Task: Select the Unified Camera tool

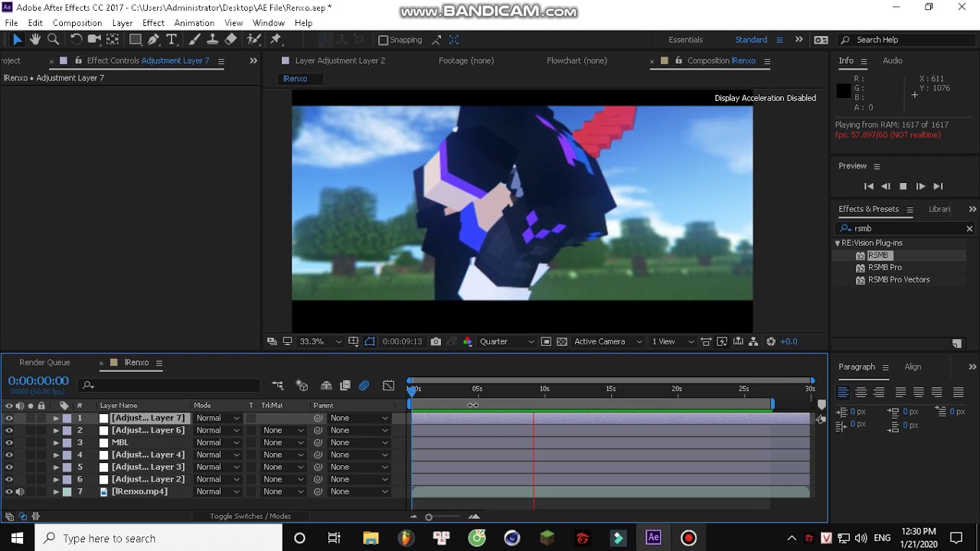Action: click(x=94, y=40)
